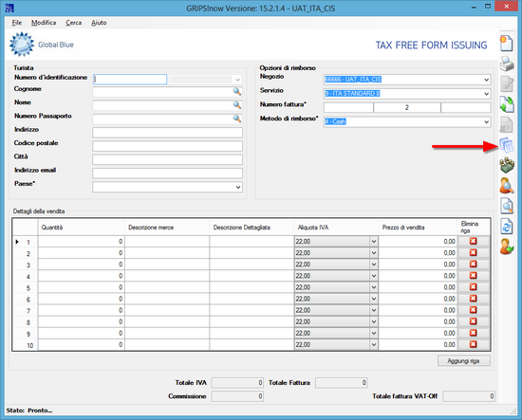Open the Aiuto menu
The width and height of the screenshot is (522, 420).
[99, 23]
